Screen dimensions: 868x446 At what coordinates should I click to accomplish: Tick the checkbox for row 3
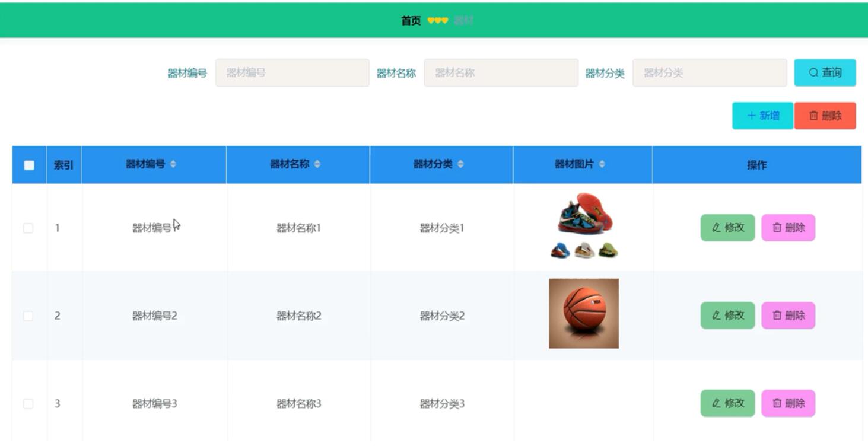point(28,404)
